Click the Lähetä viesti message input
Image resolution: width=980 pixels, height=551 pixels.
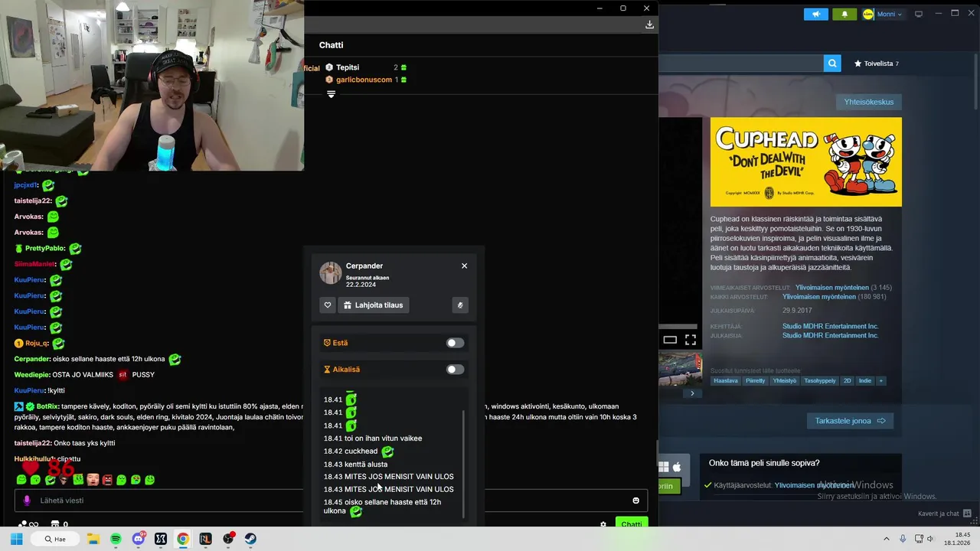(x=331, y=500)
